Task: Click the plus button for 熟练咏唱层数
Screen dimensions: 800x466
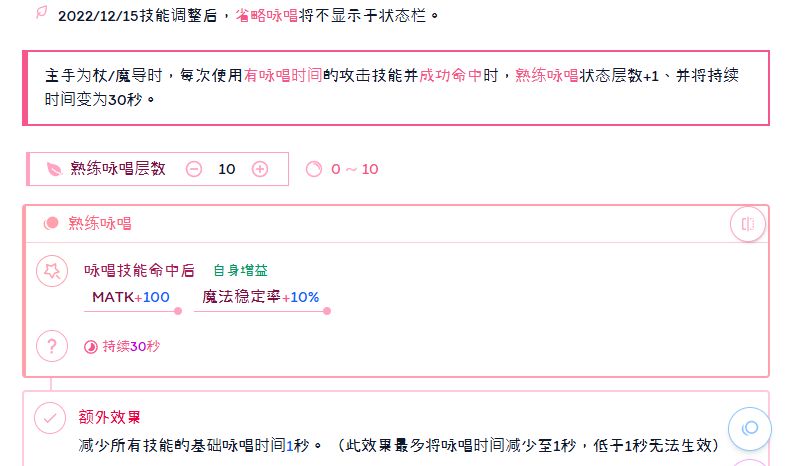Action: point(260,169)
